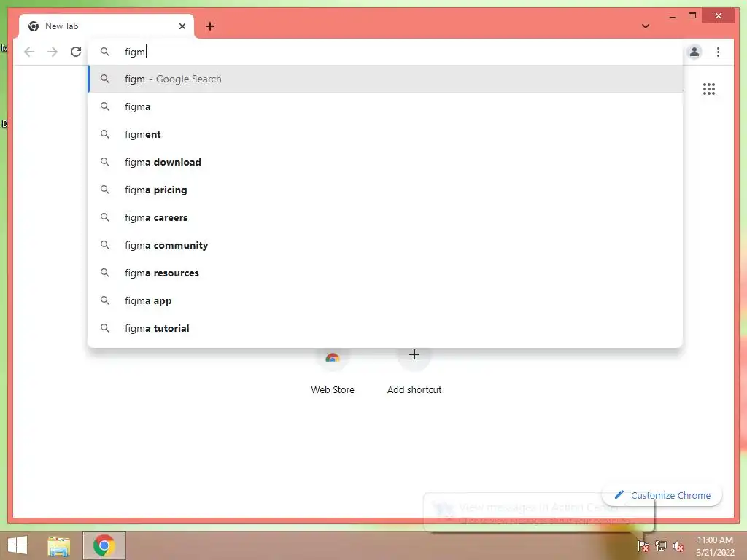
Task: Click the Chrome taskbar icon
Action: [104, 545]
